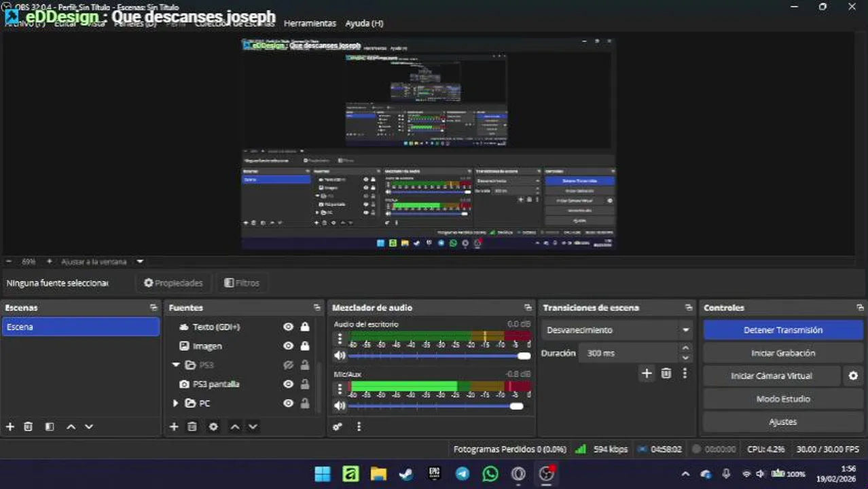Image resolution: width=868 pixels, height=489 pixels.
Task: Open audio mixer menu dots beside gears
Action: [359, 427]
